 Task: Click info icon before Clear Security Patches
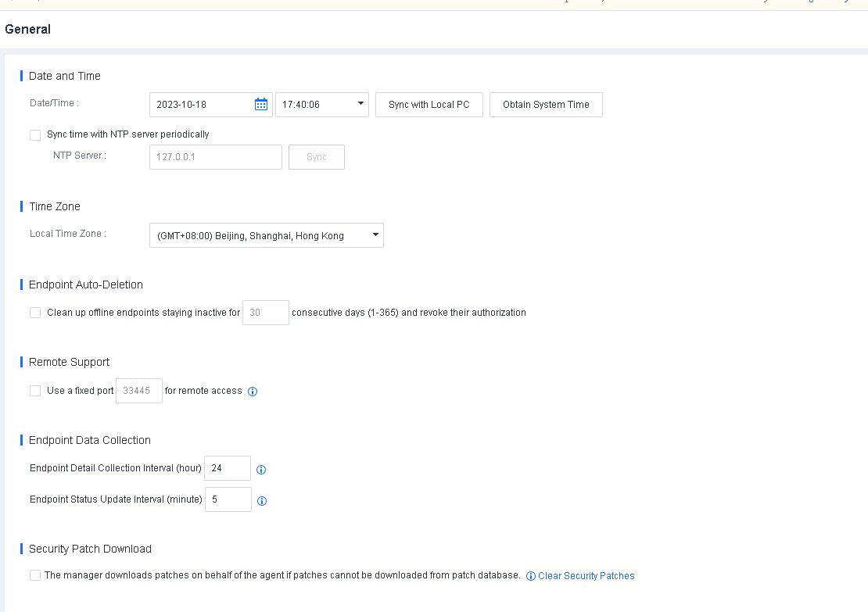[x=531, y=576]
